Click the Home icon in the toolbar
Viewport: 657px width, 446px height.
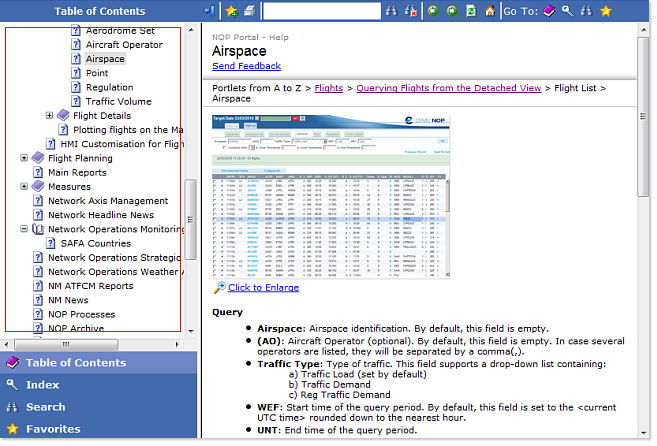tap(489, 11)
